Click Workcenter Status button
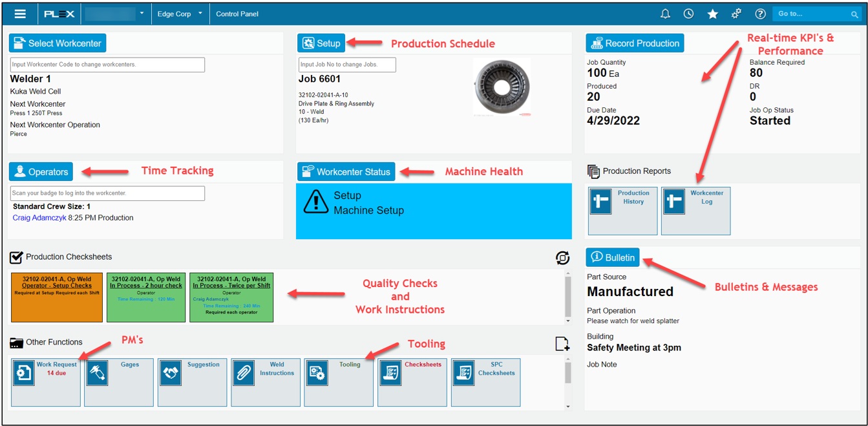 click(346, 171)
